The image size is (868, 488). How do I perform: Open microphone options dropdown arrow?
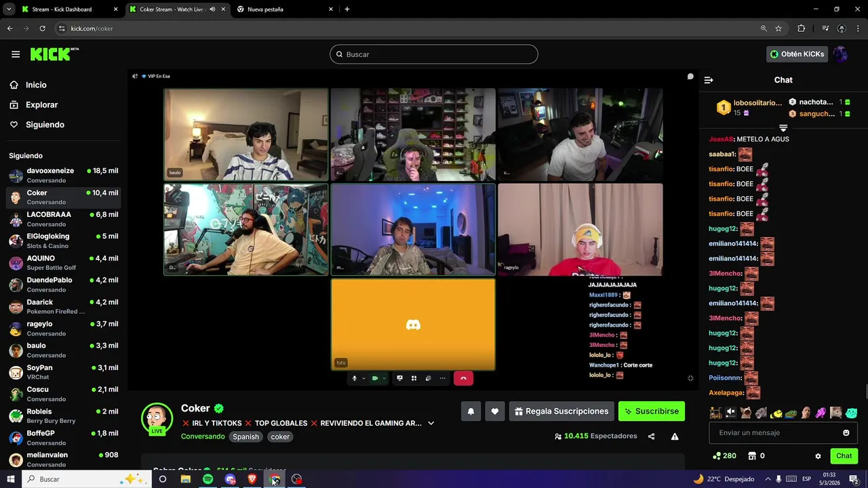coord(363,378)
